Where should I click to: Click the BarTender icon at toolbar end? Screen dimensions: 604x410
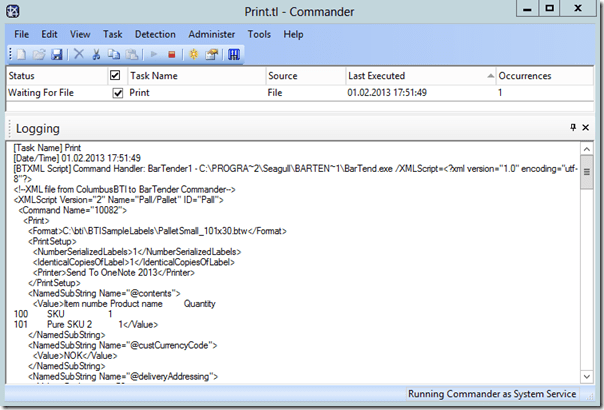tap(234, 54)
